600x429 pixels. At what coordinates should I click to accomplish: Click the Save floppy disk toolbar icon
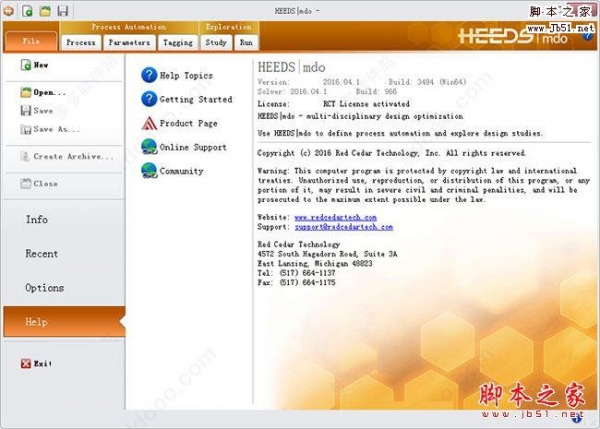(x=62, y=11)
